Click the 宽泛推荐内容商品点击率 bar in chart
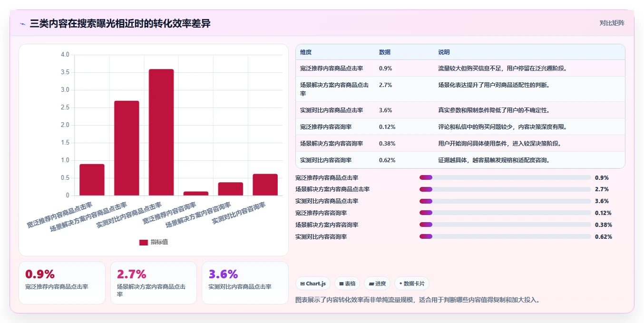644x323 pixels. pos(92,180)
